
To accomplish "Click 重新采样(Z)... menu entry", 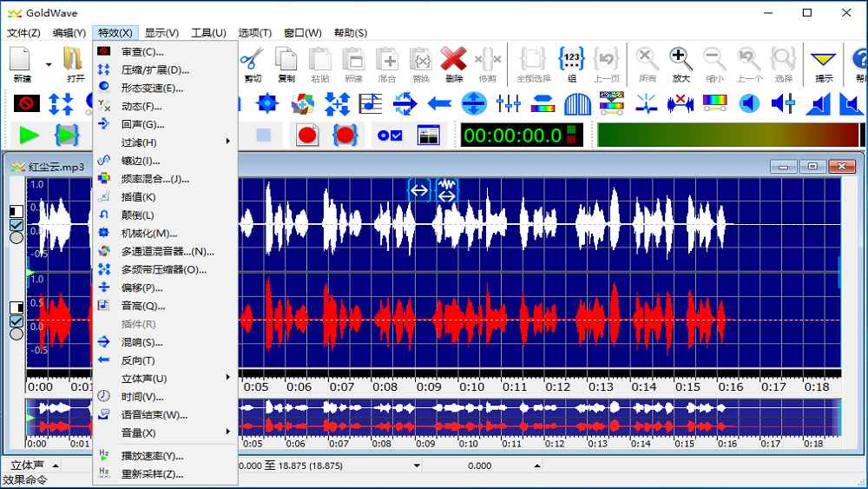I will point(152,474).
